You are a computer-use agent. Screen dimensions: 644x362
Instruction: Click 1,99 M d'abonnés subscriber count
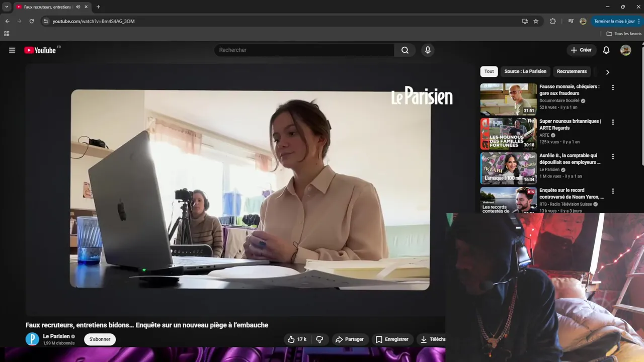pos(59,343)
